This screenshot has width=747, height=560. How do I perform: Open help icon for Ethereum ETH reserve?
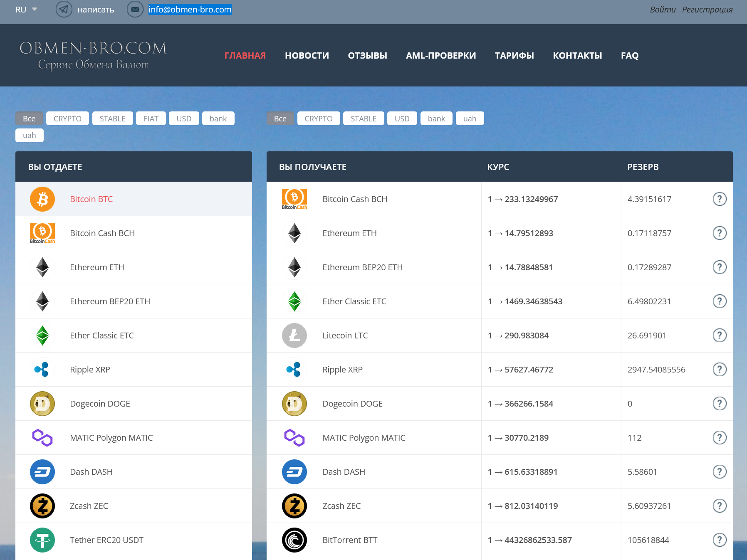[720, 233]
